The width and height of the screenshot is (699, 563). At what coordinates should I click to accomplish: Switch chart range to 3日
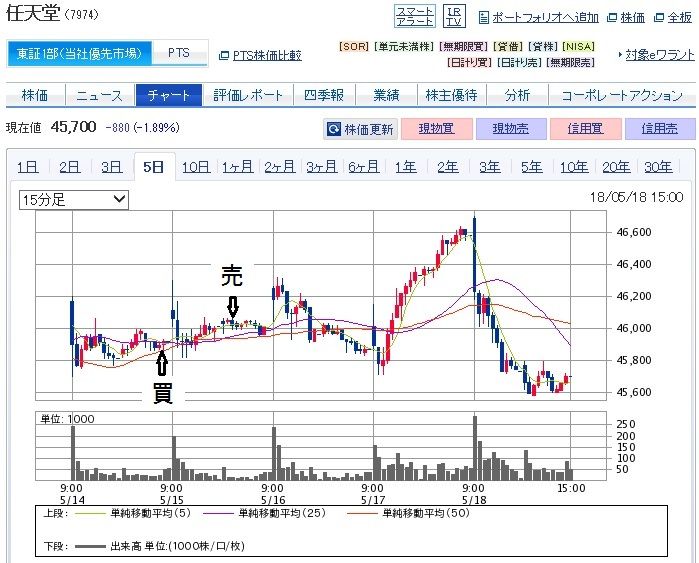(111, 167)
